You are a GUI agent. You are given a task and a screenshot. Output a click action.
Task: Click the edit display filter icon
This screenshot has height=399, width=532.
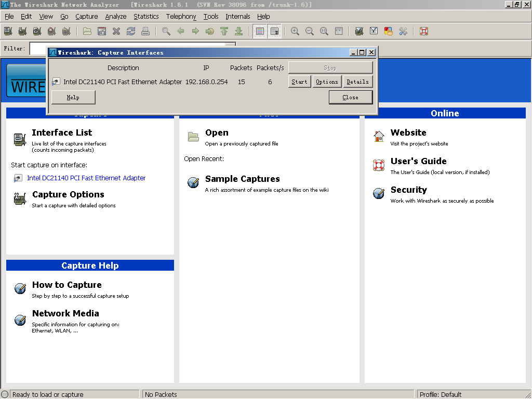pos(374,31)
